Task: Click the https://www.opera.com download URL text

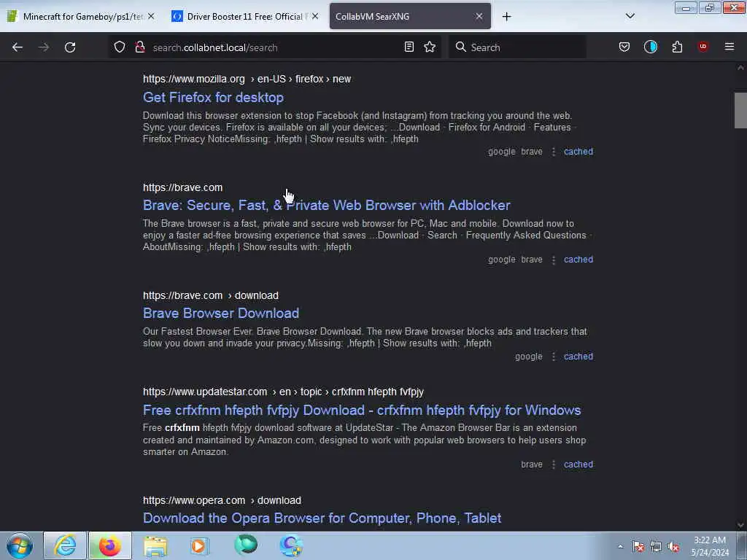Action: (x=222, y=500)
